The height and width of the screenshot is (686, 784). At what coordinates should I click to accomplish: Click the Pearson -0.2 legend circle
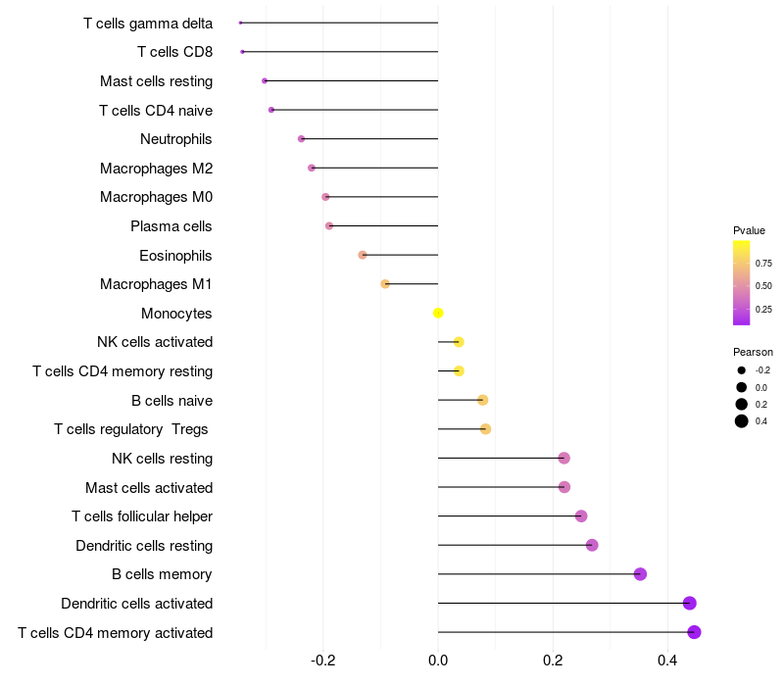pyautogui.click(x=741, y=370)
